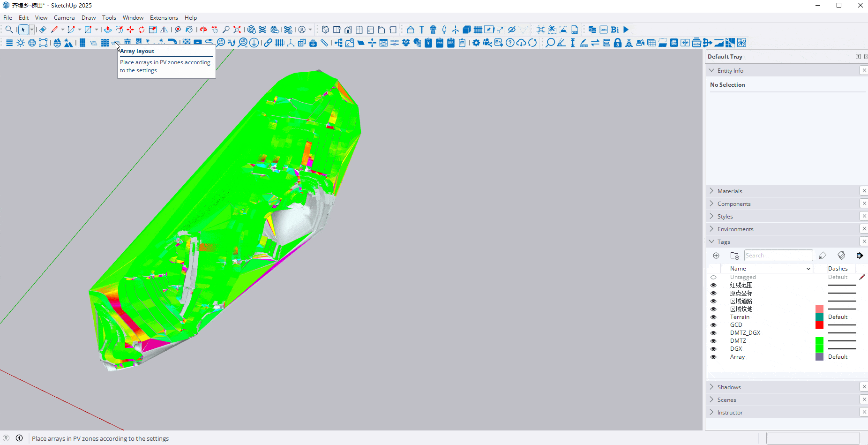Viewport: 868px width, 445px height.
Task: Open the Extensions menu
Action: (164, 18)
